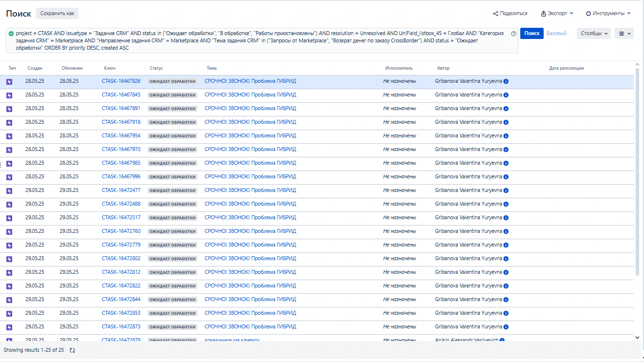Click author info icon in CTASK-16472822 row
The image size is (644, 362).
[x=506, y=286]
